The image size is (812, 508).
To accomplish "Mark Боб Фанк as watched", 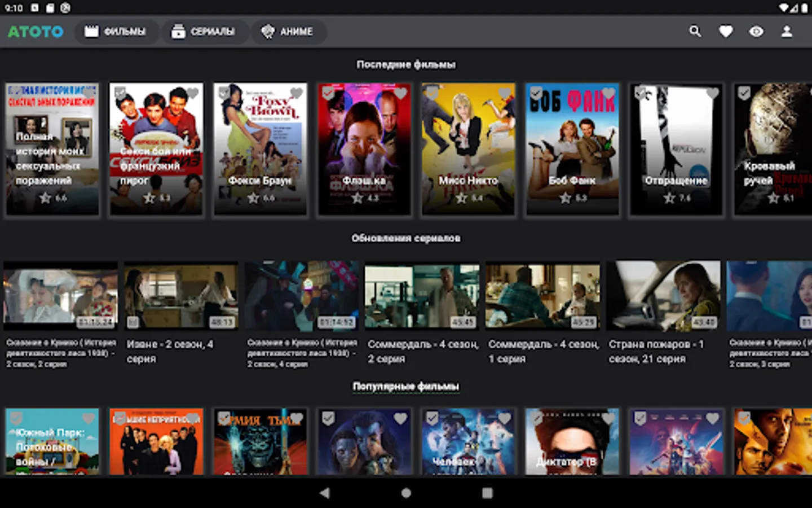I will pos(536,93).
